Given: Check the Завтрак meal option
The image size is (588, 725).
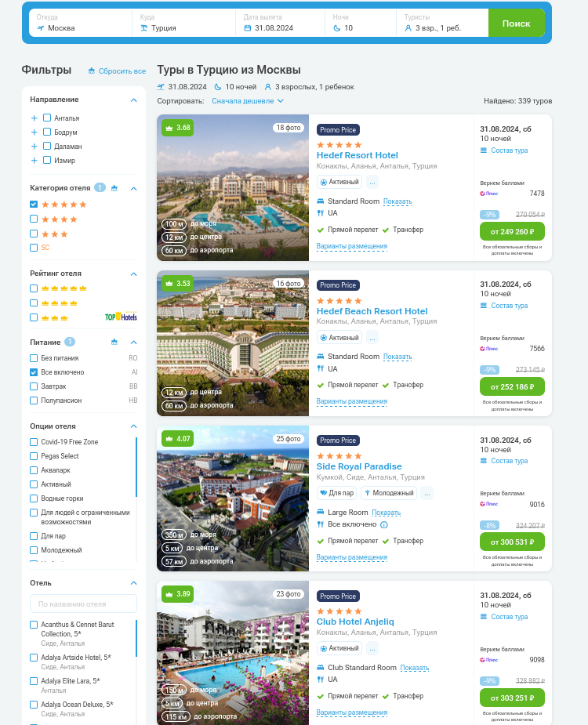Looking at the screenshot, I should pyautogui.click(x=34, y=386).
